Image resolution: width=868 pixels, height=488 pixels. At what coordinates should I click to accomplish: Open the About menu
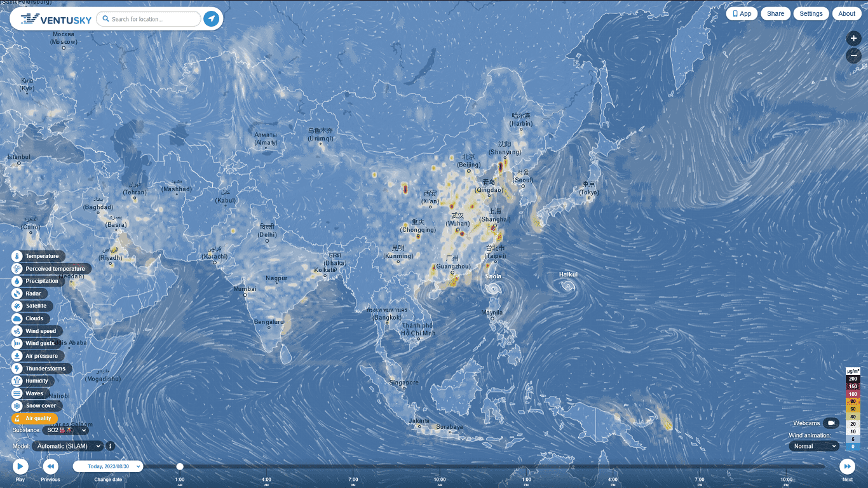coord(846,13)
